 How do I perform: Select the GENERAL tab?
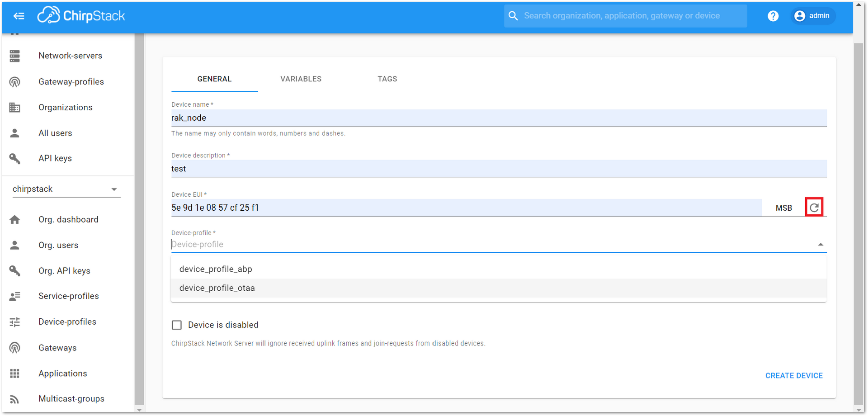coord(214,79)
